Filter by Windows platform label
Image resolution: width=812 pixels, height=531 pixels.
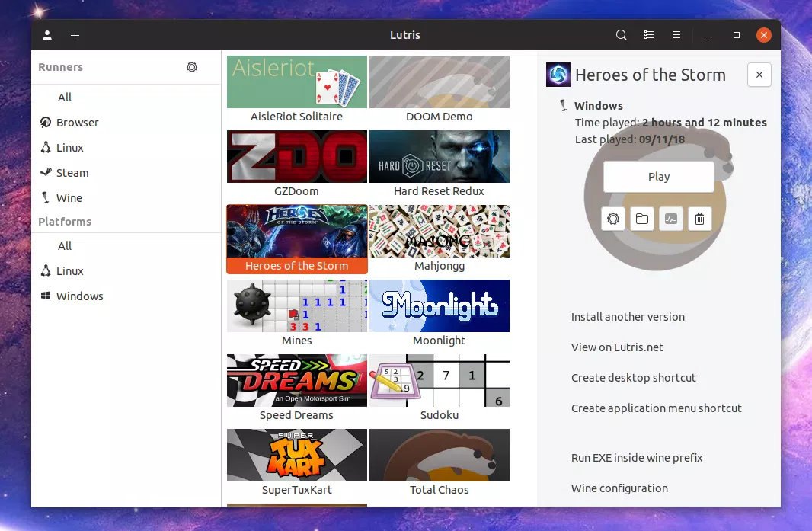80,296
